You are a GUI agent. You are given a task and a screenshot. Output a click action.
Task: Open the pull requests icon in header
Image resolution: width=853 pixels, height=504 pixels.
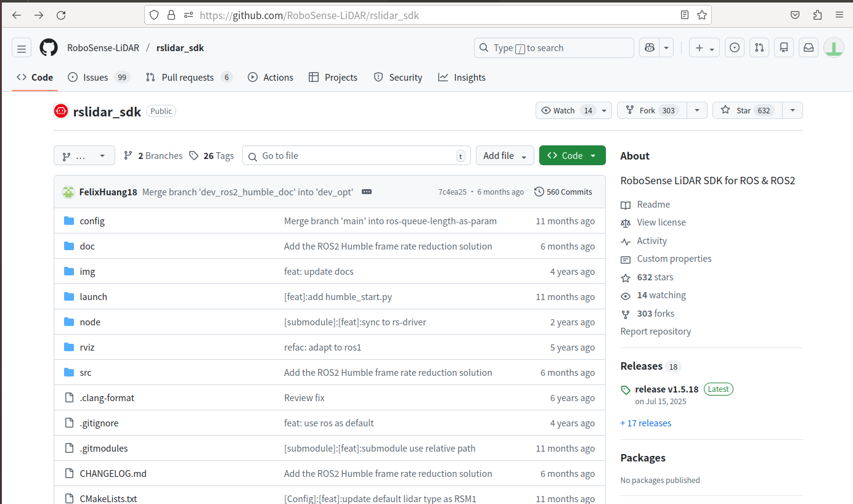tap(759, 48)
